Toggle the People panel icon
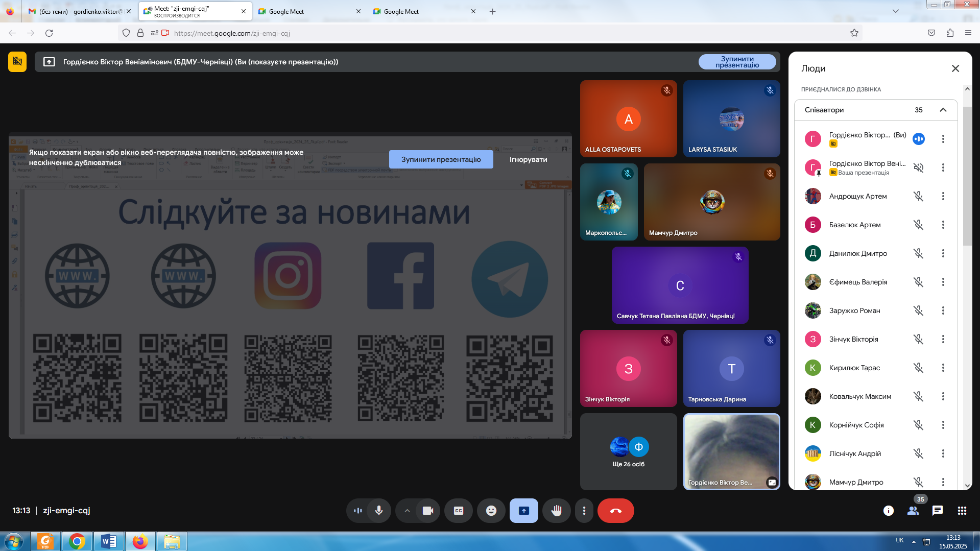This screenshot has height=551, width=980. [x=913, y=511]
